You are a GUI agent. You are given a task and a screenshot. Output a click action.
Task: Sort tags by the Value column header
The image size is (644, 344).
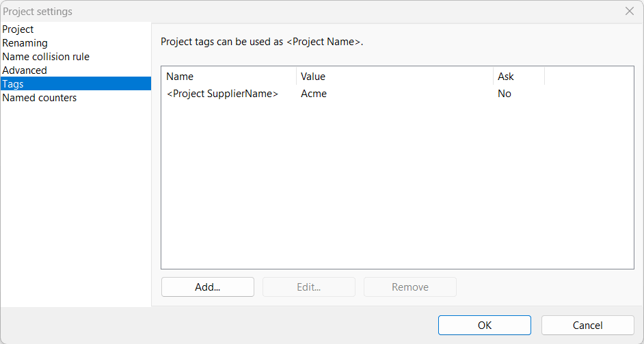pyautogui.click(x=394, y=77)
